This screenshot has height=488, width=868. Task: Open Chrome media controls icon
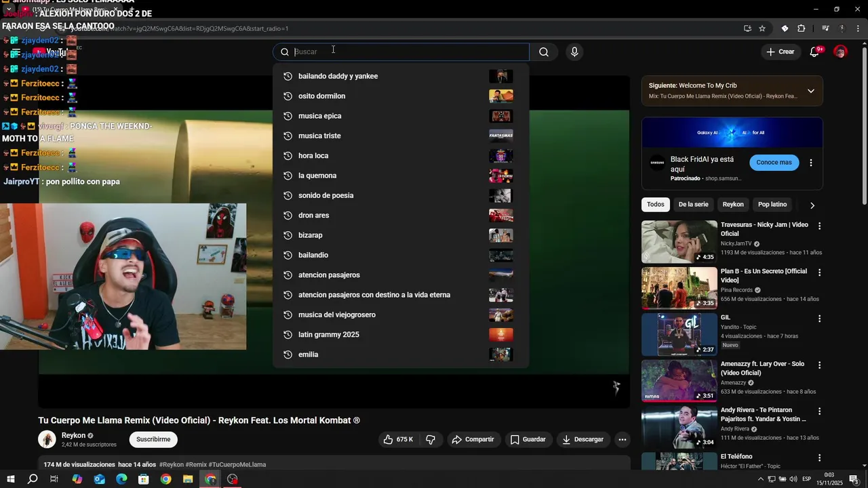point(825,28)
